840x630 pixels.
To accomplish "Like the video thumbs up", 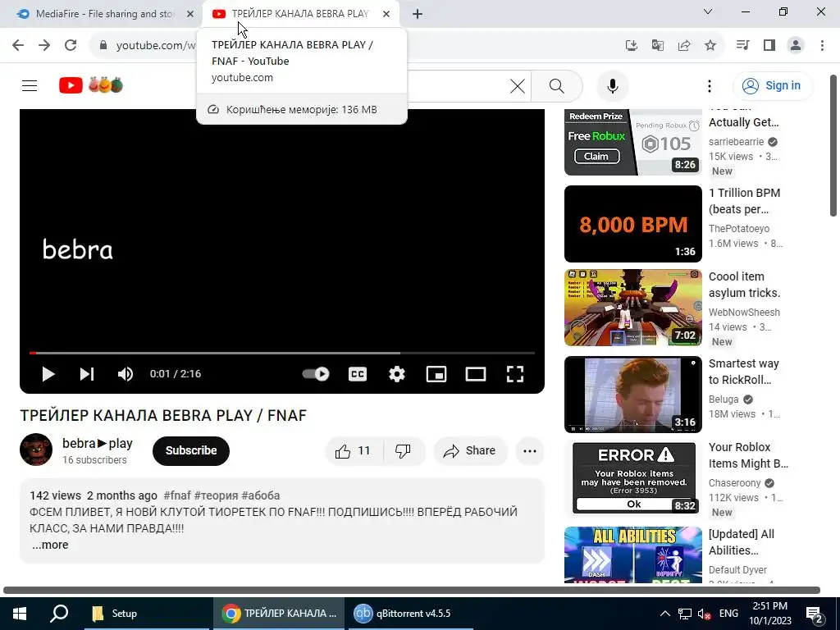I will pyautogui.click(x=353, y=451).
